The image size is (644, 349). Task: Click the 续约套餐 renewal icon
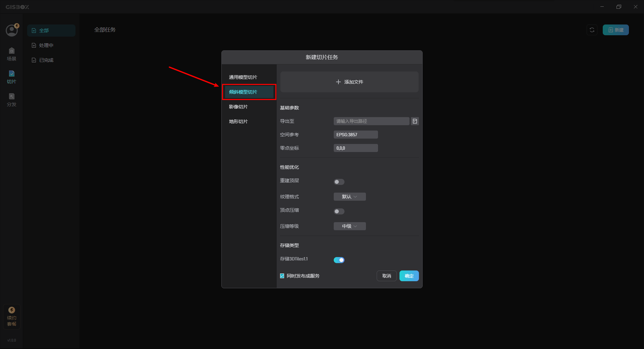tap(12, 316)
